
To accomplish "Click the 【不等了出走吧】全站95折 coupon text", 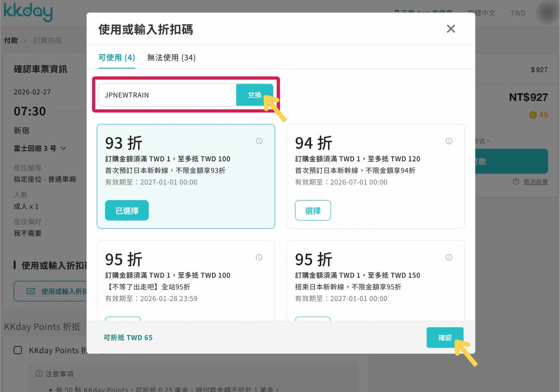I will click(x=147, y=287).
